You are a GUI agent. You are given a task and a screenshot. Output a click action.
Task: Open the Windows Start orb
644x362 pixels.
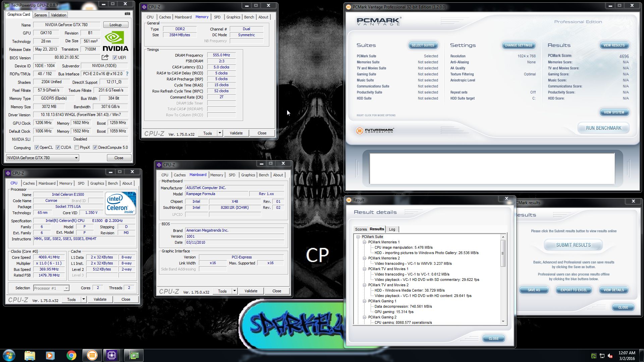pos(9,355)
